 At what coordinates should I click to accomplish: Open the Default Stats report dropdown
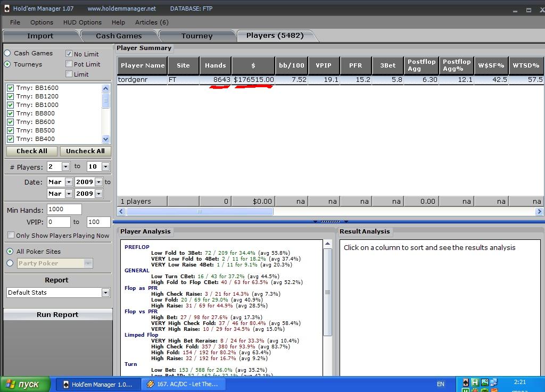click(x=105, y=293)
